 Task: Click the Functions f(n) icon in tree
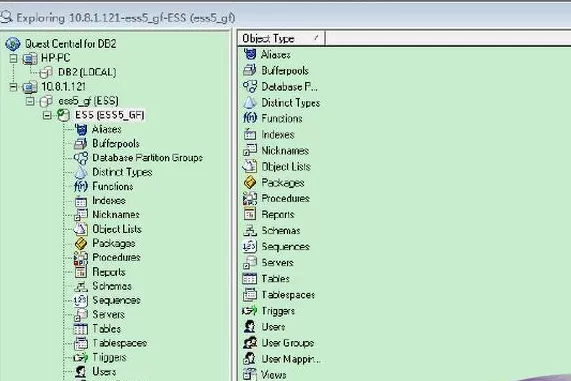click(81, 186)
